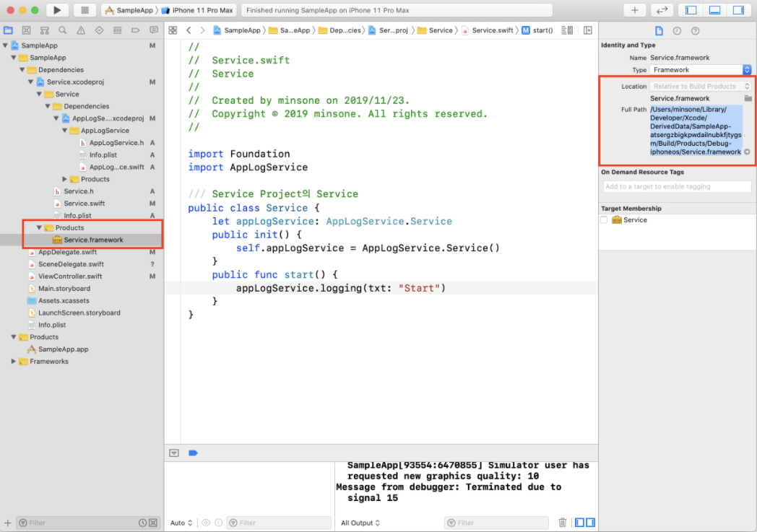Viewport: 757px width, 532px height.
Task: Open the Source Control navigator
Action: click(27, 30)
